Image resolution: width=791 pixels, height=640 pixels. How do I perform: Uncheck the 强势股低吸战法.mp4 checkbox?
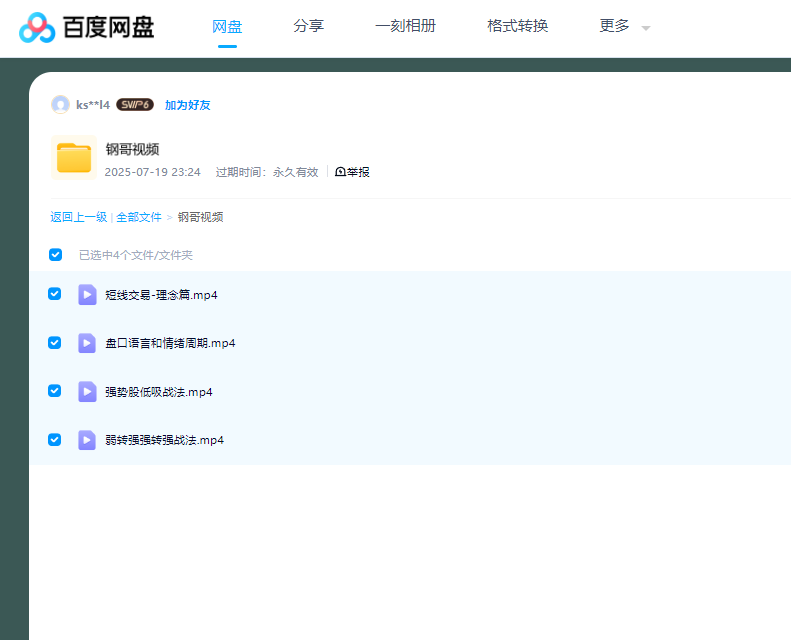55,391
